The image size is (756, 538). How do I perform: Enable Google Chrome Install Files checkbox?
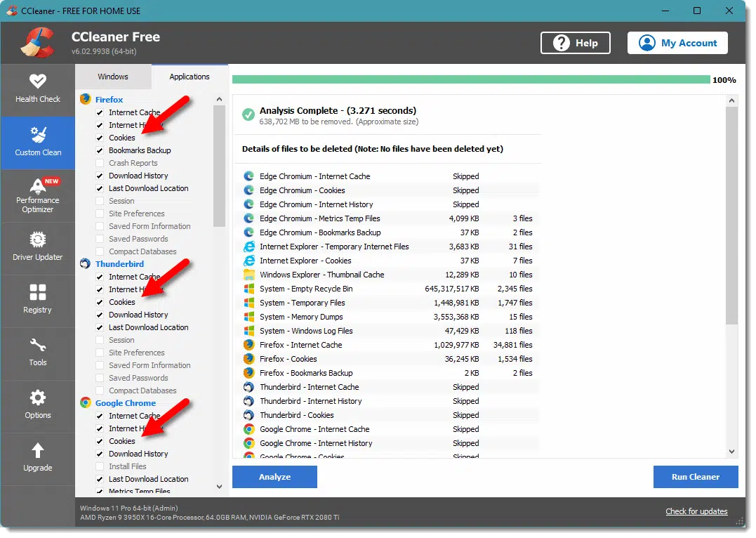(100, 466)
